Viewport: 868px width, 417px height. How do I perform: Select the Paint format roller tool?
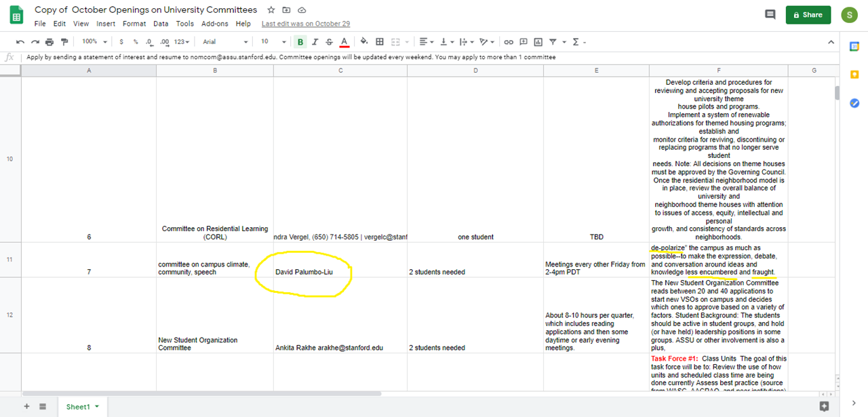coord(64,42)
